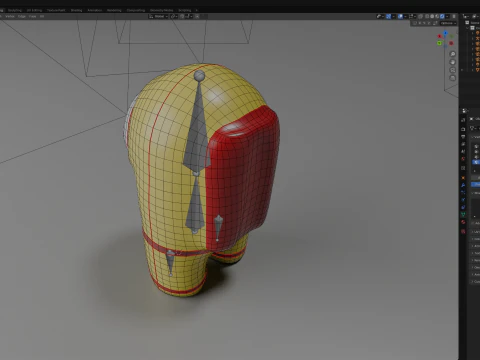Select the head bone sphere tip

click(x=199, y=76)
